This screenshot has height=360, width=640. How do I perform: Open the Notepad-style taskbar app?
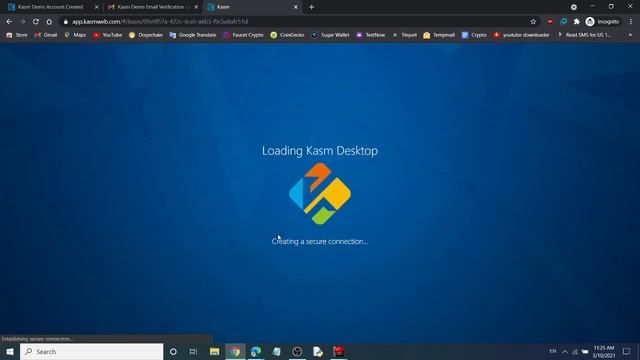pyautogui.click(x=277, y=351)
